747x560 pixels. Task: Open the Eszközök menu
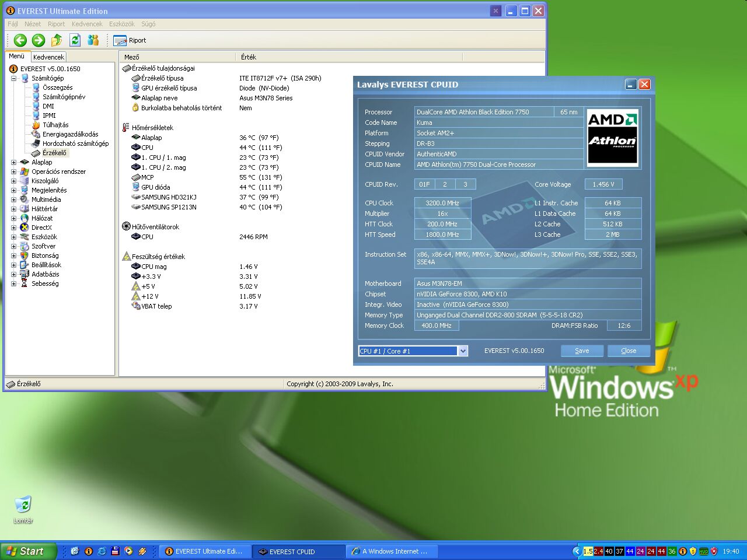pyautogui.click(x=122, y=24)
